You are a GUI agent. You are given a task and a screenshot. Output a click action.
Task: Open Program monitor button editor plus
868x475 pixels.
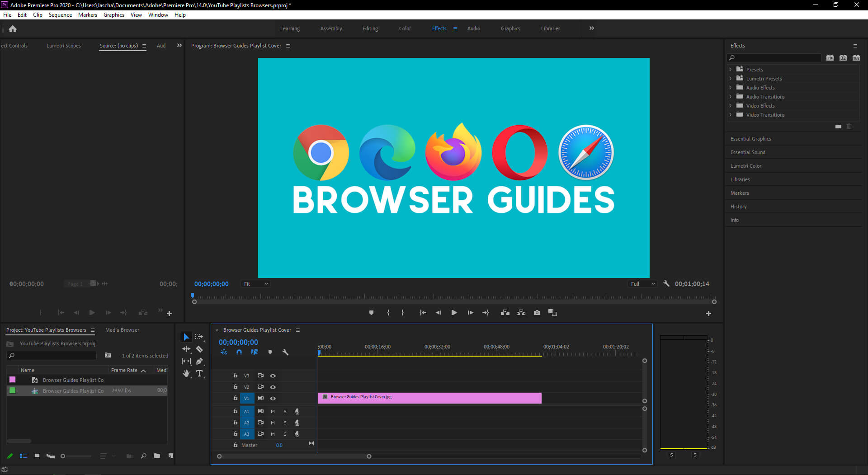click(x=708, y=313)
